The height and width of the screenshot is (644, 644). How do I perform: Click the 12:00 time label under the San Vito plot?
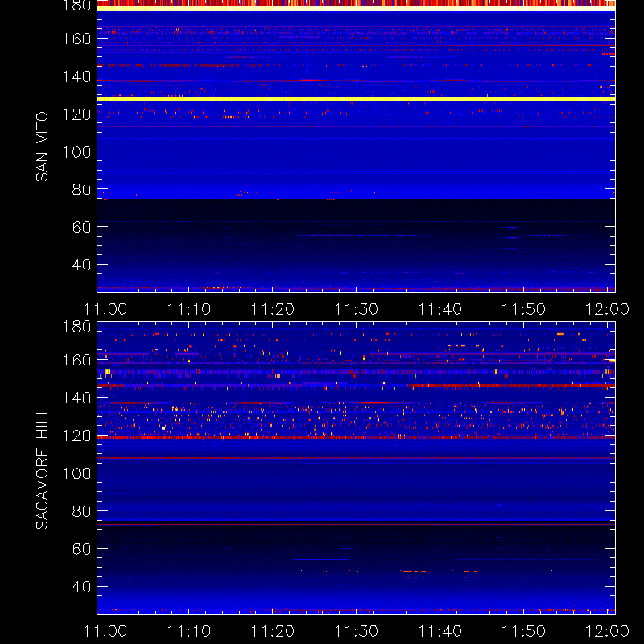pos(607,309)
